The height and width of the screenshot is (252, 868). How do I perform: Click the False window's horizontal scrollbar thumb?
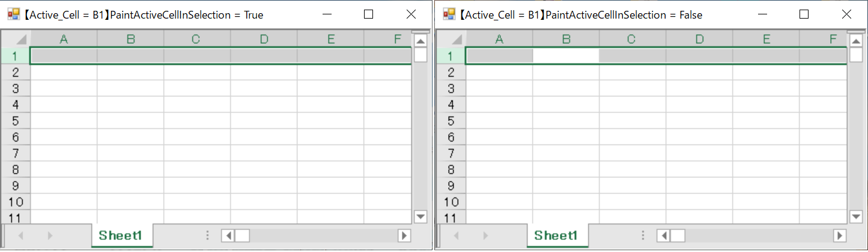tap(678, 236)
